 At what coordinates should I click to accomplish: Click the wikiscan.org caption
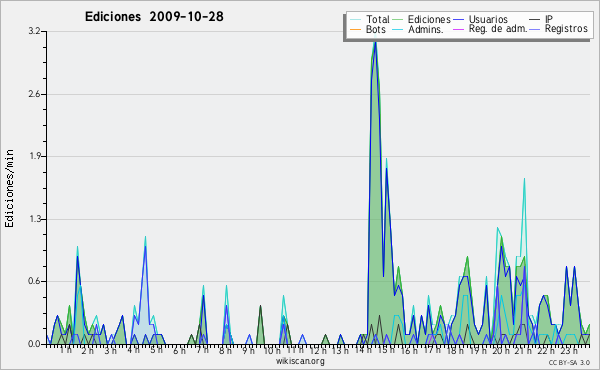click(x=300, y=361)
